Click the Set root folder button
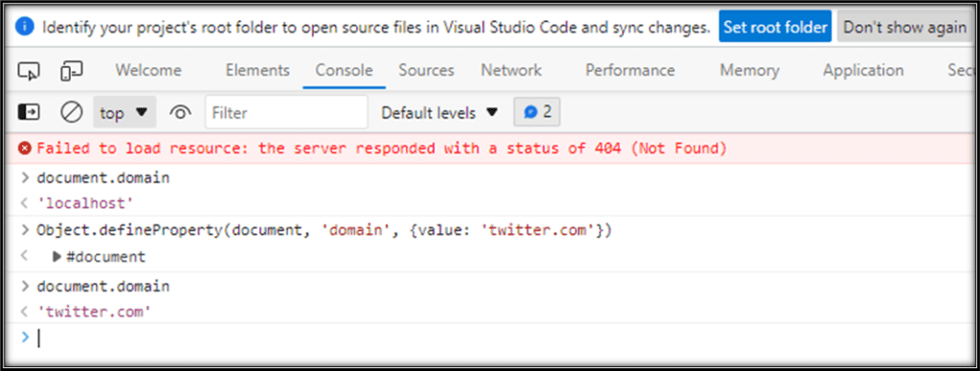Viewport: 980px width, 371px height. 775,27
